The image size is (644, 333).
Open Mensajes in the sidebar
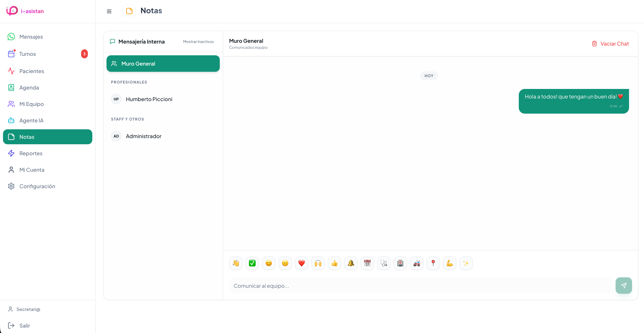pos(47,37)
